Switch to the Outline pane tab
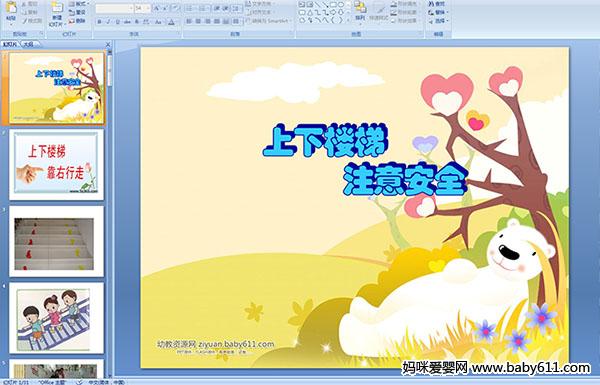The height and width of the screenshot is (385, 600). point(29,44)
